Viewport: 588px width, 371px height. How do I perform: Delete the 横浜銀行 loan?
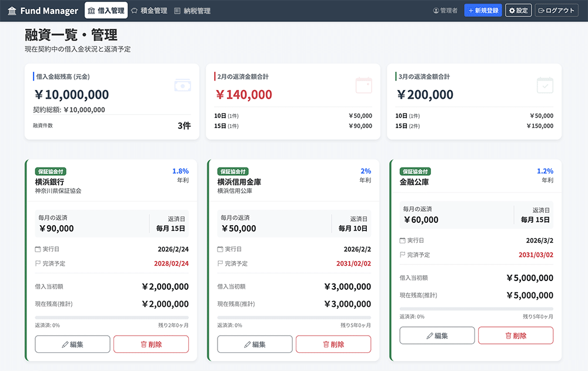[x=151, y=345]
